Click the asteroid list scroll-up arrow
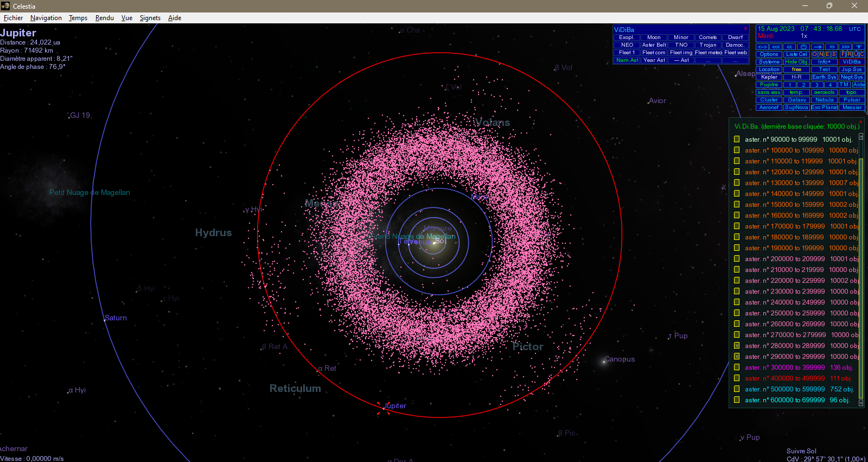This screenshot has height=462, width=868. tap(861, 136)
